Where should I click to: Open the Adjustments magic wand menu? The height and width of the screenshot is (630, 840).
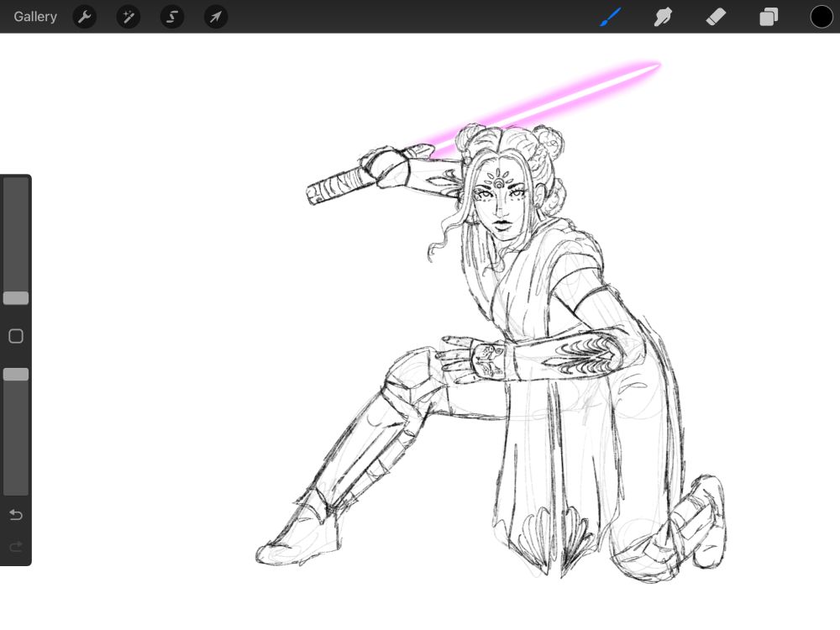[129, 17]
